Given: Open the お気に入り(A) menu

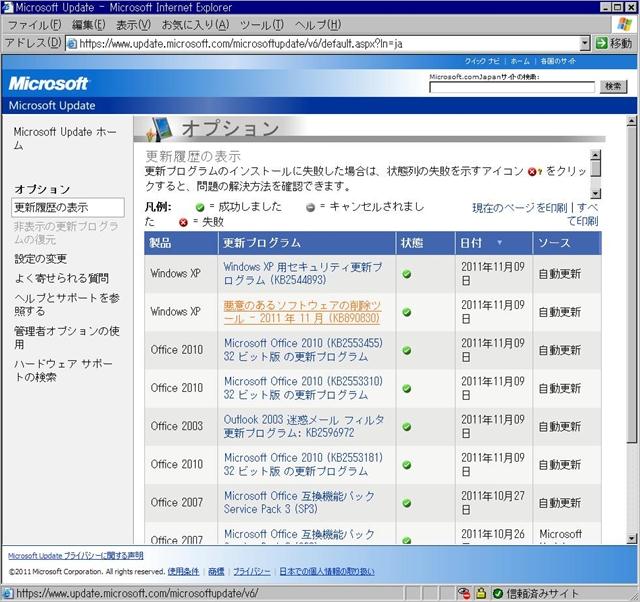Looking at the screenshot, I should tap(195, 25).
